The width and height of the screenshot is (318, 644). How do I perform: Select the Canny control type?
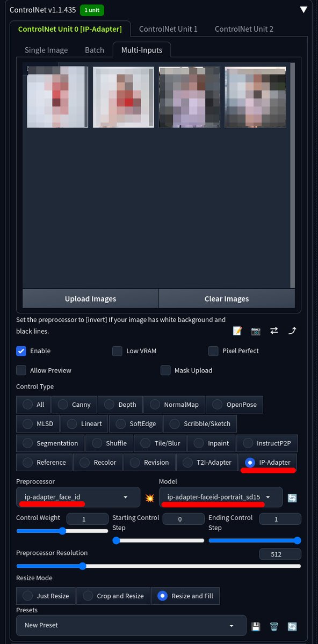pyautogui.click(x=75, y=405)
